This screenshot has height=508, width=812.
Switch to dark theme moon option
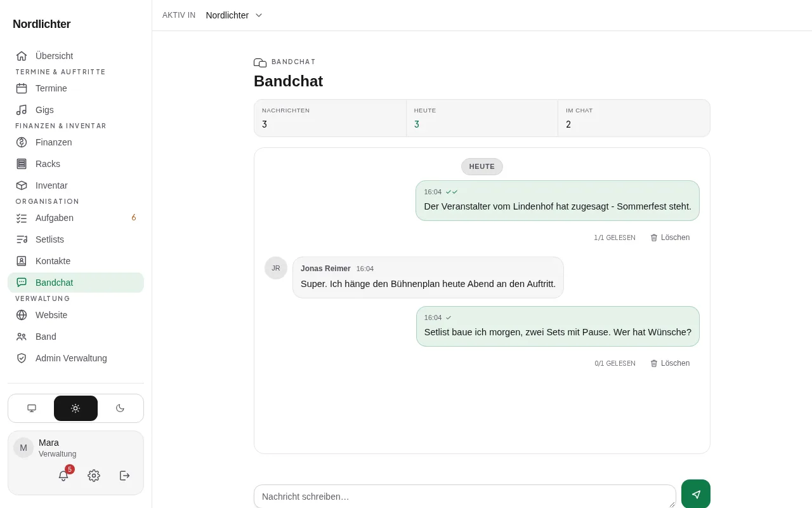[120, 408]
